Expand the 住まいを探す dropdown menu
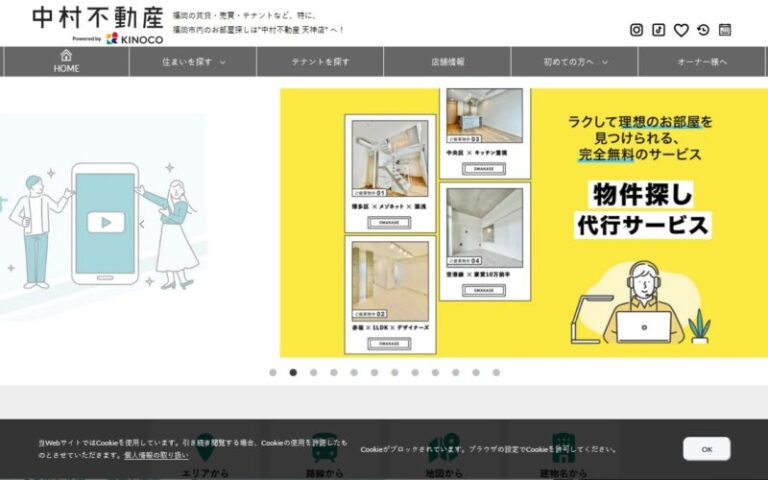Viewport: 768px width, 480px height. click(193, 62)
